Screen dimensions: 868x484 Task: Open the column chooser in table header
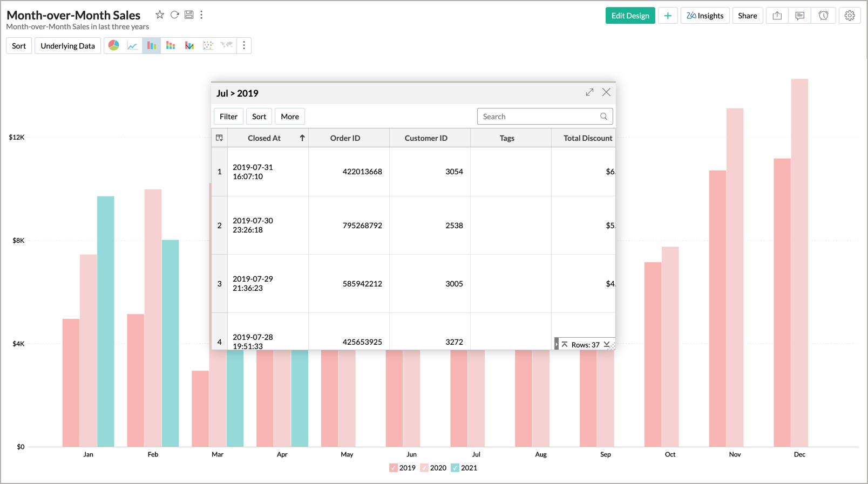(219, 138)
